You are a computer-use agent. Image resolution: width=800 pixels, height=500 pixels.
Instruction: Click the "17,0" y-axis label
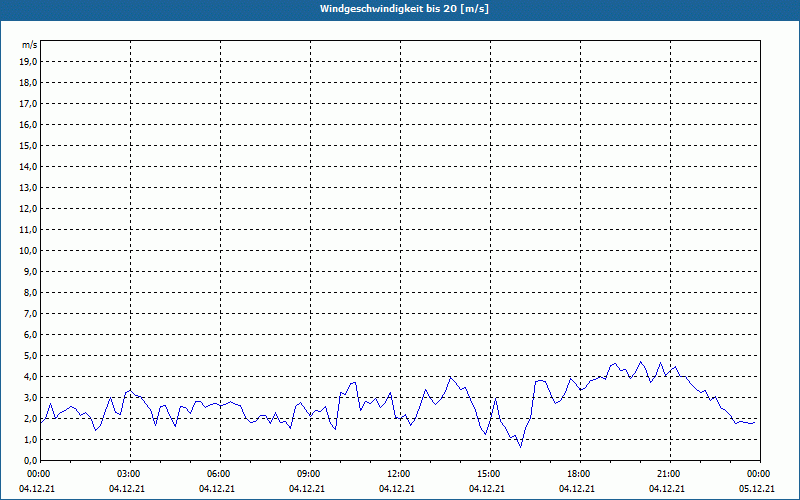click(x=29, y=104)
